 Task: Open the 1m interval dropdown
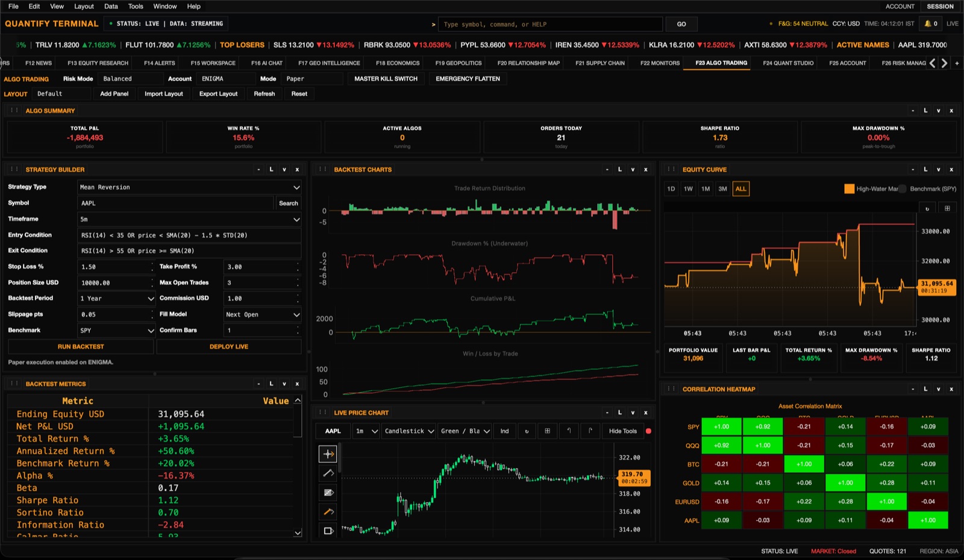pos(366,431)
